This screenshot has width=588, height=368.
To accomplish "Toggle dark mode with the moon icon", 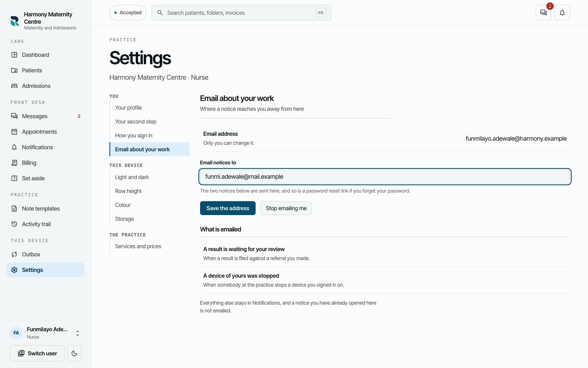I will 74,353.
